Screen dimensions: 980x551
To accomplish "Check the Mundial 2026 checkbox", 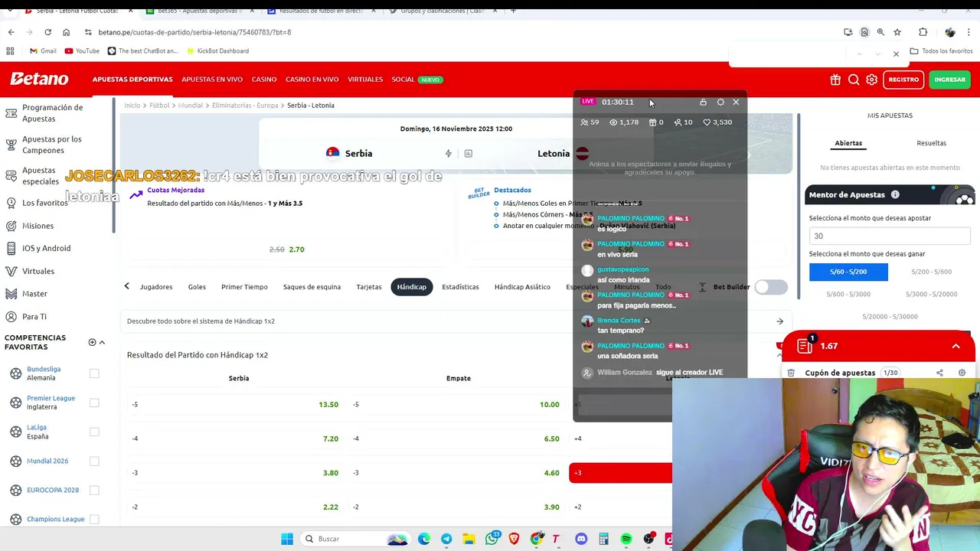I will [94, 461].
